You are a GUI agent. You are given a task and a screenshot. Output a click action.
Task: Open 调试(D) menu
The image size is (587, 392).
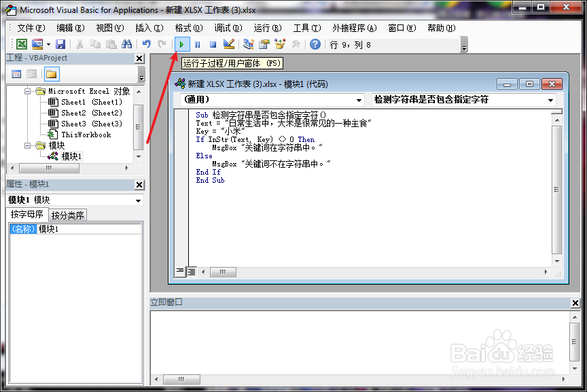[228, 28]
